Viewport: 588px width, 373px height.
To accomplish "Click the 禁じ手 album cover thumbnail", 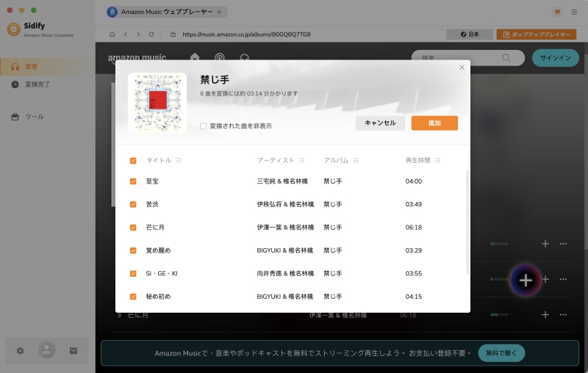I will pyautogui.click(x=157, y=103).
